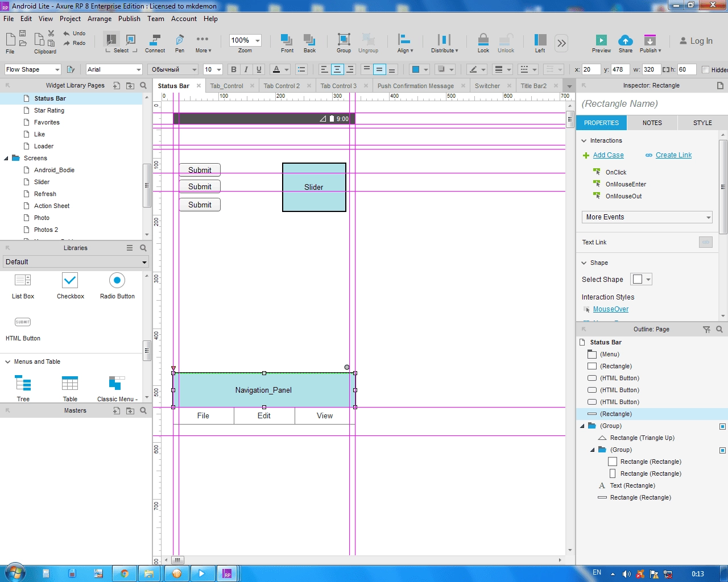This screenshot has height=582, width=728.
Task: Select Refresh page in tree
Action: pyautogui.click(x=45, y=194)
